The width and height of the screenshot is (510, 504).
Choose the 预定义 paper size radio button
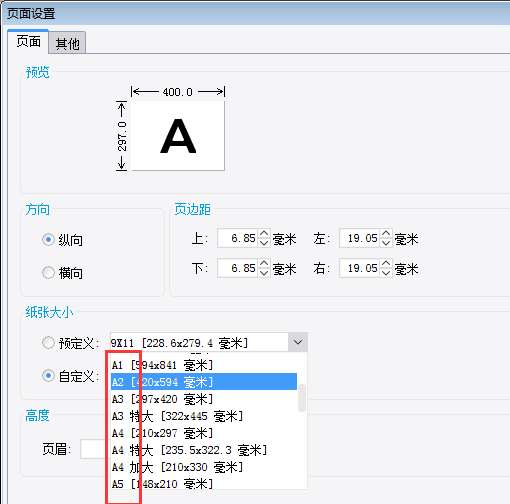pyautogui.click(x=48, y=342)
